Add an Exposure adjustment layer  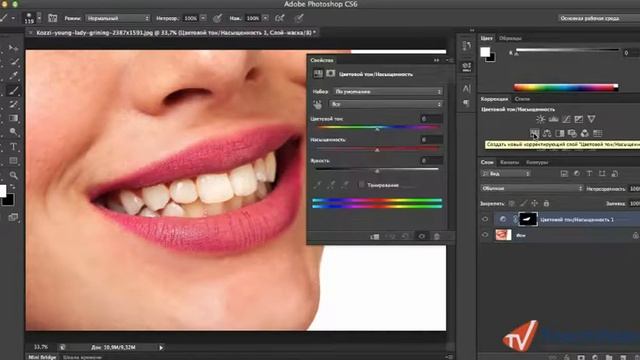tap(579, 119)
